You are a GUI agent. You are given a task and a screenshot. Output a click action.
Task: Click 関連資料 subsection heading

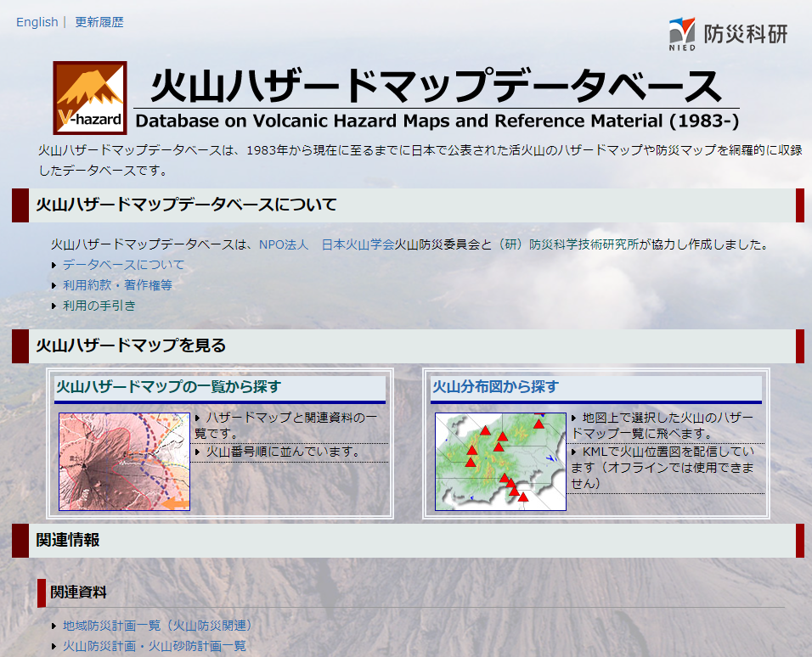[x=78, y=592]
